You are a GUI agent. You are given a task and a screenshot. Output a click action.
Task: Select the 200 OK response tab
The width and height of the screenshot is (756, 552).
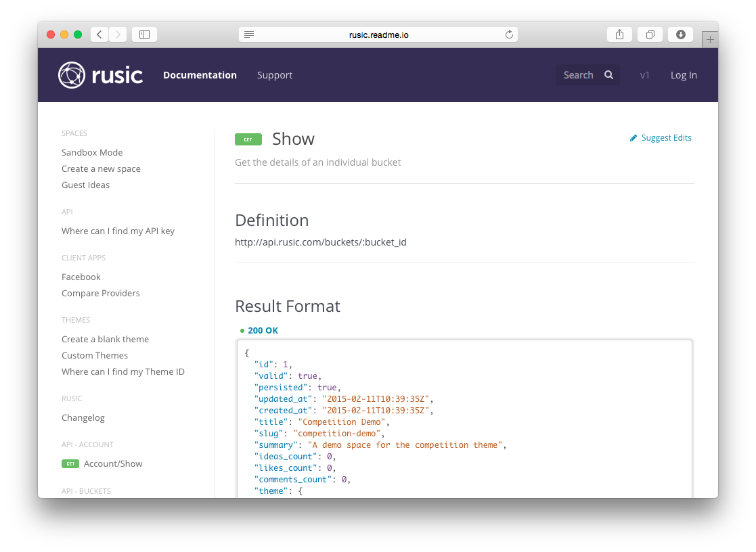tap(263, 330)
